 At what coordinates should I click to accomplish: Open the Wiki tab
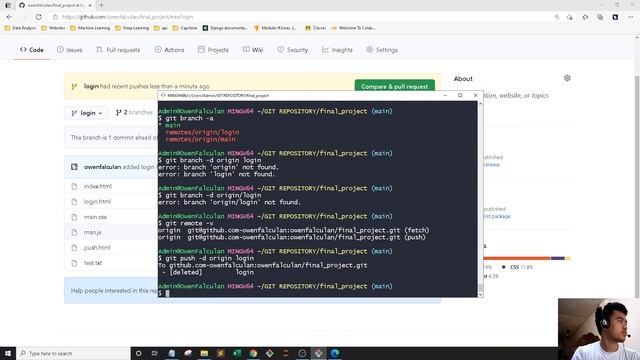coord(253,50)
